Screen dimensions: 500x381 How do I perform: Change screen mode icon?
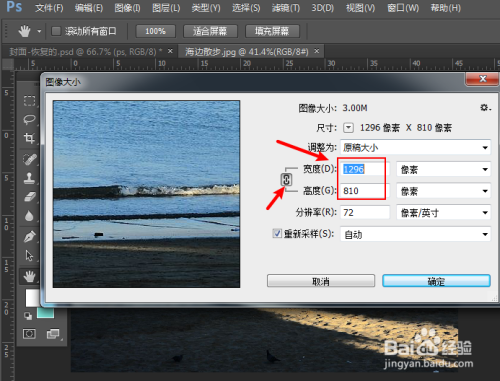(53, 334)
